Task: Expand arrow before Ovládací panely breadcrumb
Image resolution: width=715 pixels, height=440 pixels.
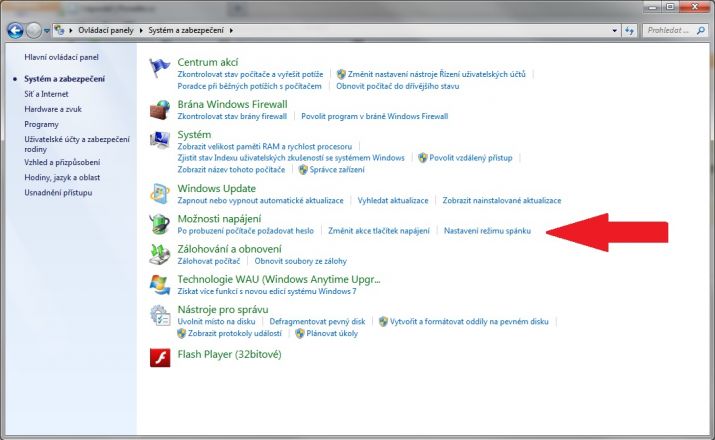Action: pos(71,31)
